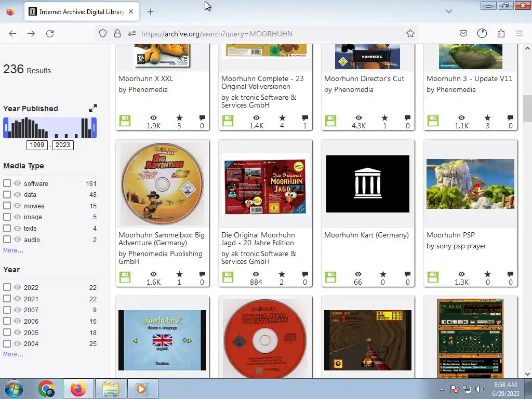The height and width of the screenshot is (399, 532).
Task: Save page to Pocket
Action: click(463, 34)
